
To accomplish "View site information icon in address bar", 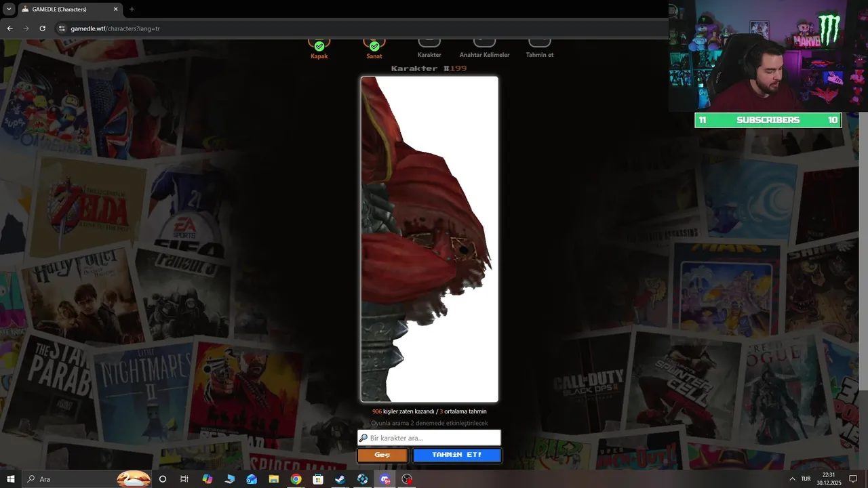I will [x=62, y=28].
